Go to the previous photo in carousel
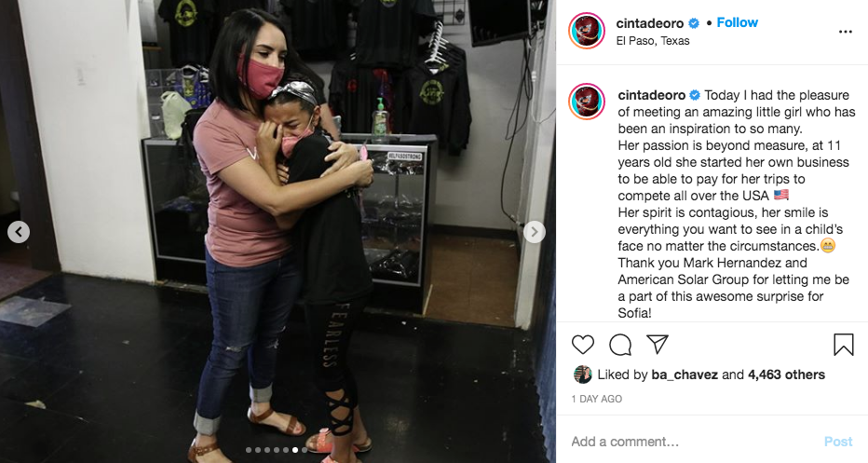868x463 pixels. (x=19, y=232)
